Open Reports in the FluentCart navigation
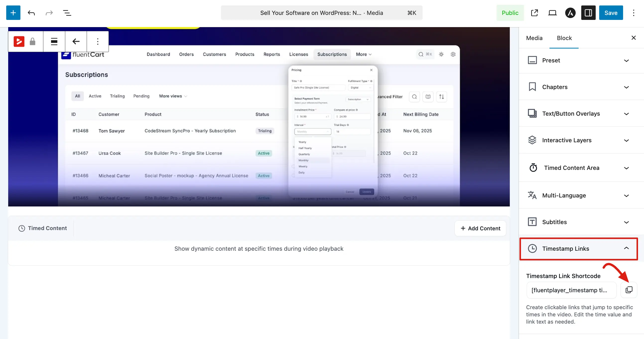Image resolution: width=644 pixels, height=339 pixels. 271,54
